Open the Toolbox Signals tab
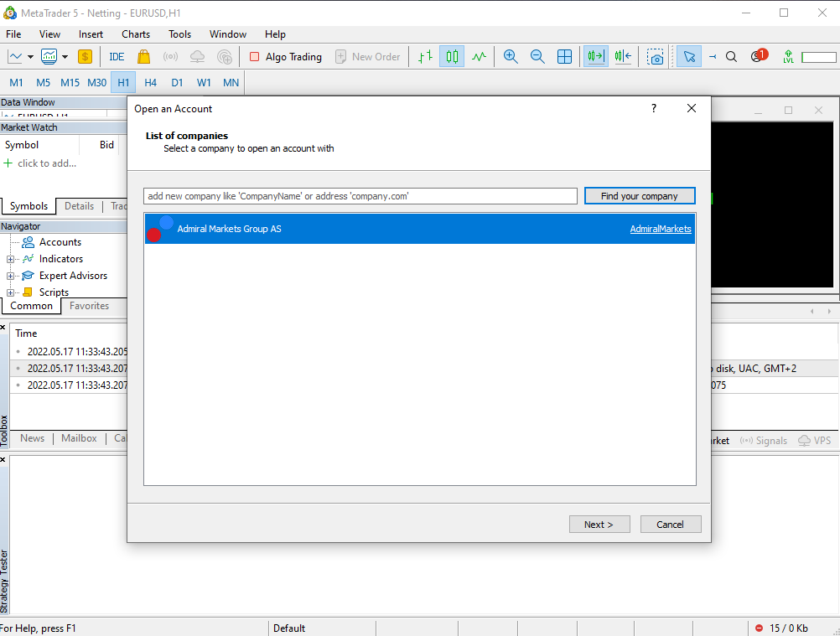This screenshot has height=636, width=840. pyautogui.click(x=764, y=441)
